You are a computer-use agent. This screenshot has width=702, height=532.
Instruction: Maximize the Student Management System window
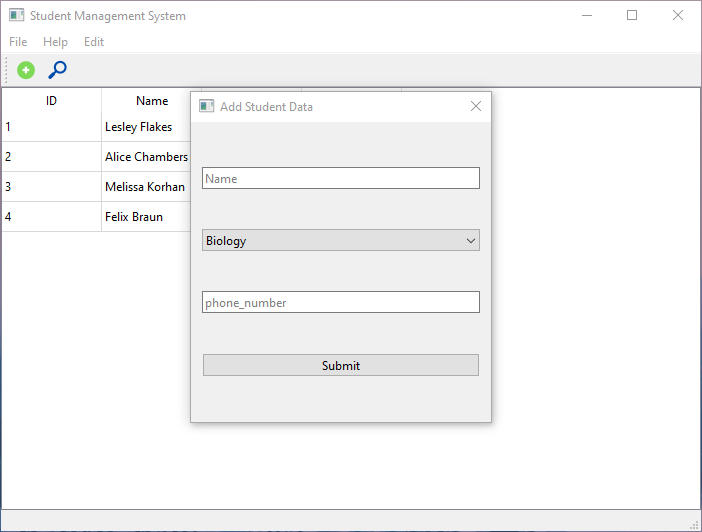(x=632, y=15)
